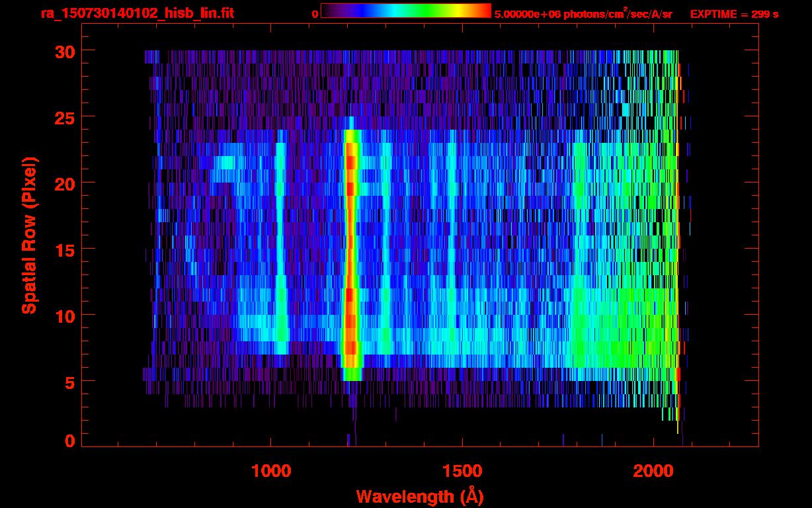The width and height of the screenshot is (812, 508).
Task: Click the 5.00000e+06 photons/cm²/sec/A/sr label
Action: 583,14
